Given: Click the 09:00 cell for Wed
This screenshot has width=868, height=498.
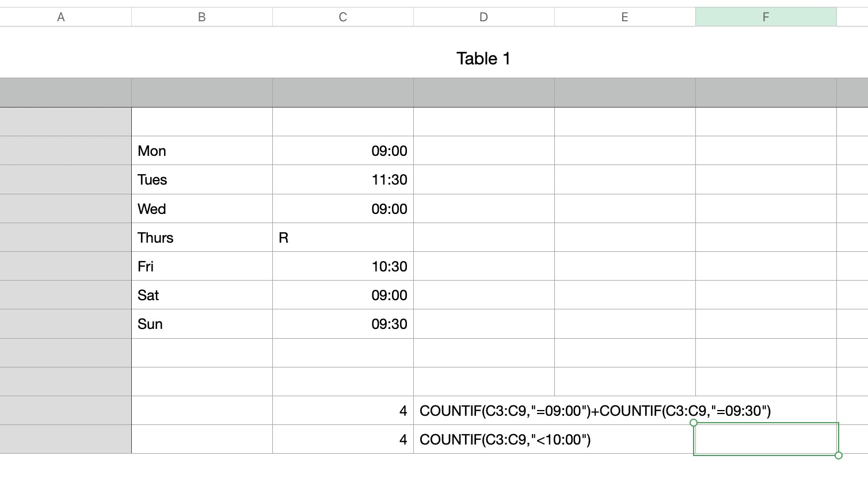Looking at the screenshot, I should [x=343, y=209].
